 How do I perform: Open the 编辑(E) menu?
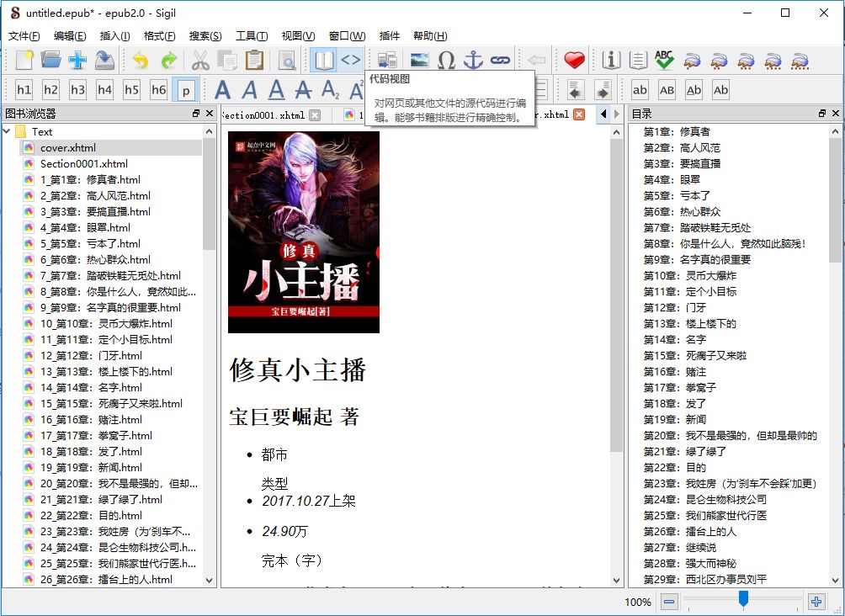pos(70,35)
